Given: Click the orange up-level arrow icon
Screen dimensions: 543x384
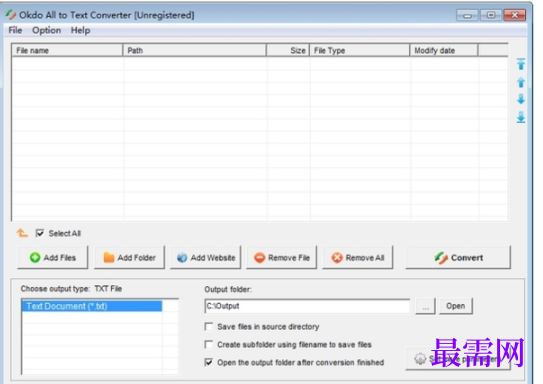Looking at the screenshot, I should coord(22,233).
